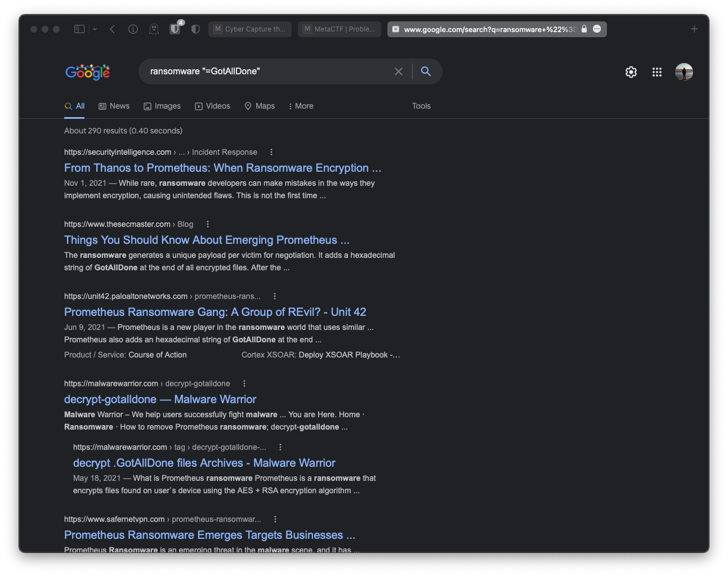Open decrypt .GotAllDone files Archives link

(x=204, y=463)
